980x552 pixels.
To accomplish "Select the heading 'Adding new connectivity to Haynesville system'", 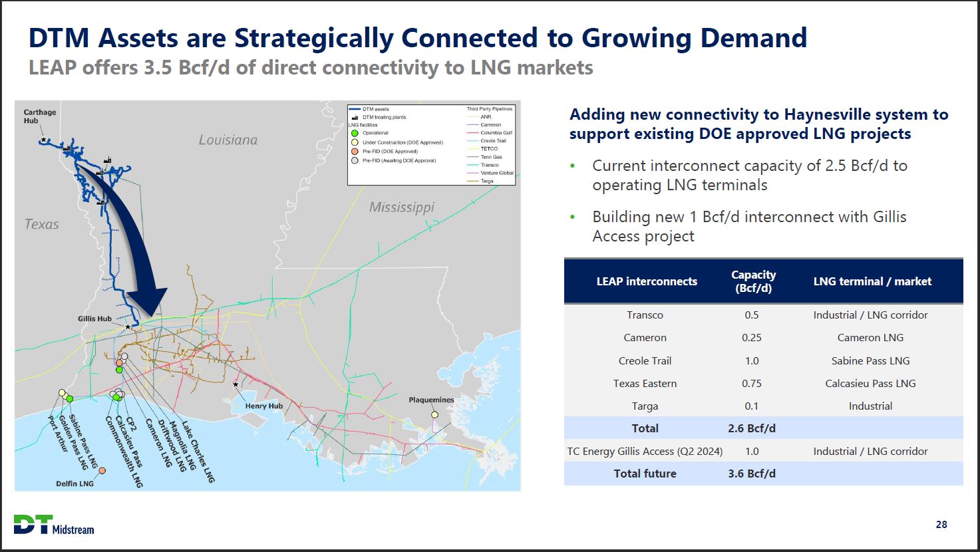I will [759, 124].
